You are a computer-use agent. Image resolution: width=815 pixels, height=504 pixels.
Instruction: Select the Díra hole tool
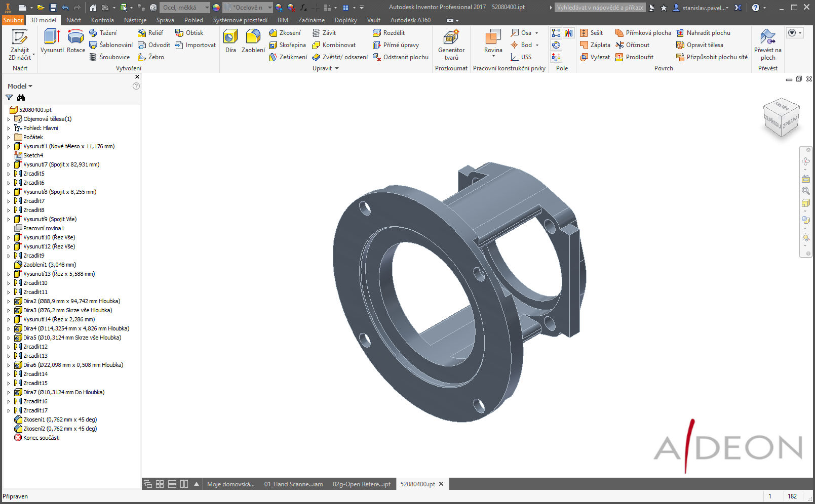pos(230,41)
